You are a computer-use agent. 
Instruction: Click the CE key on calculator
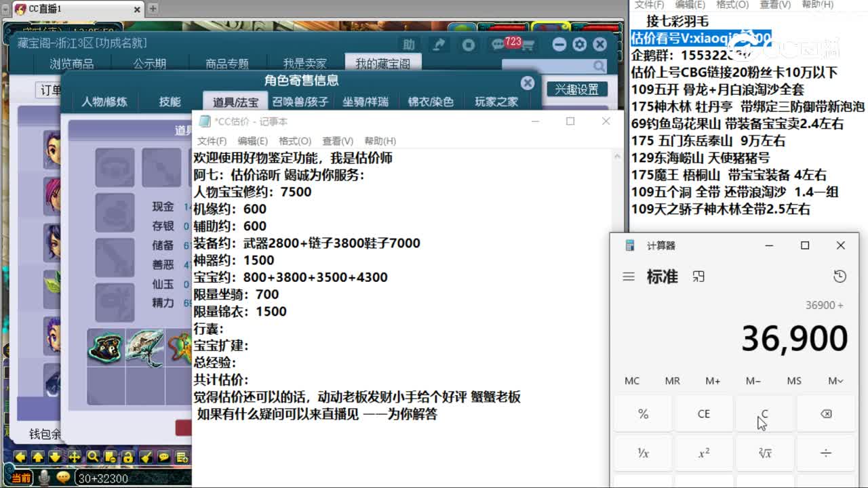coord(704,414)
